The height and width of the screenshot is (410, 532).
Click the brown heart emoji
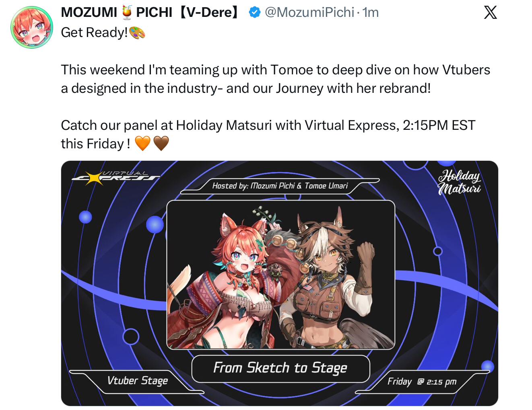tap(161, 143)
